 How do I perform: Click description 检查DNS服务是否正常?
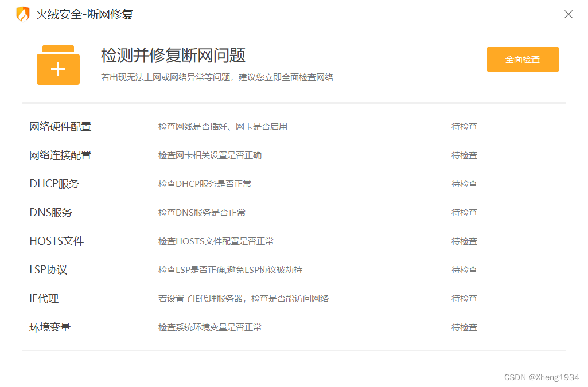click(x=202, y=212)
